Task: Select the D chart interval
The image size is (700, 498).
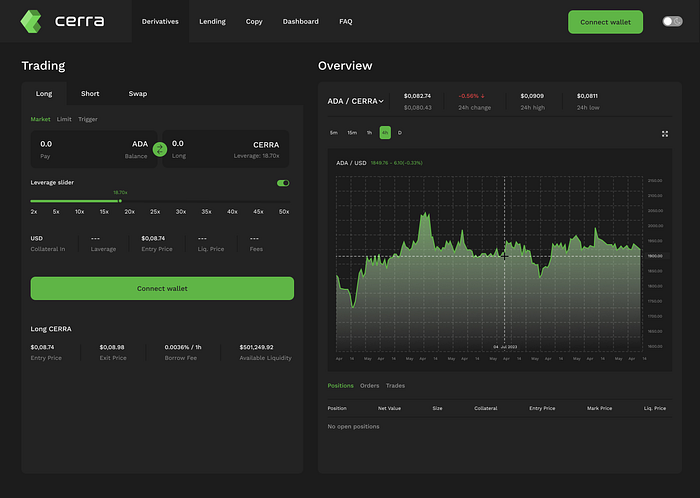Action: point(400,133)
